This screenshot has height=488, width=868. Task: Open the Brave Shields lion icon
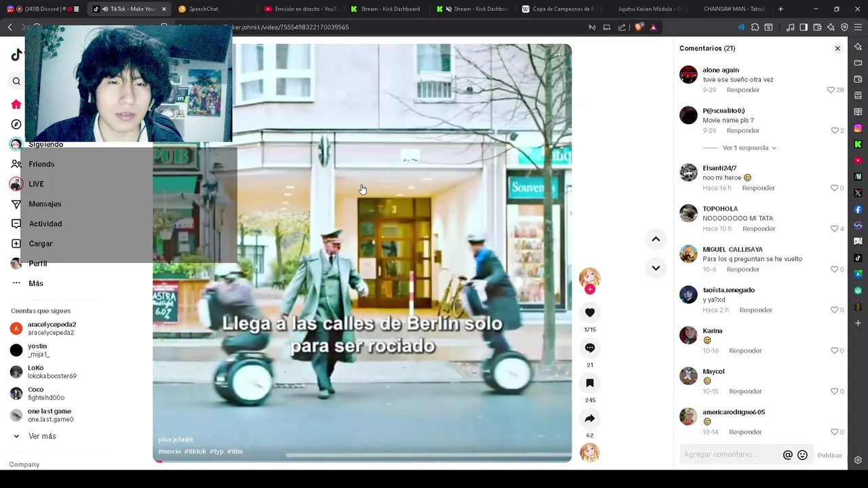639,27
